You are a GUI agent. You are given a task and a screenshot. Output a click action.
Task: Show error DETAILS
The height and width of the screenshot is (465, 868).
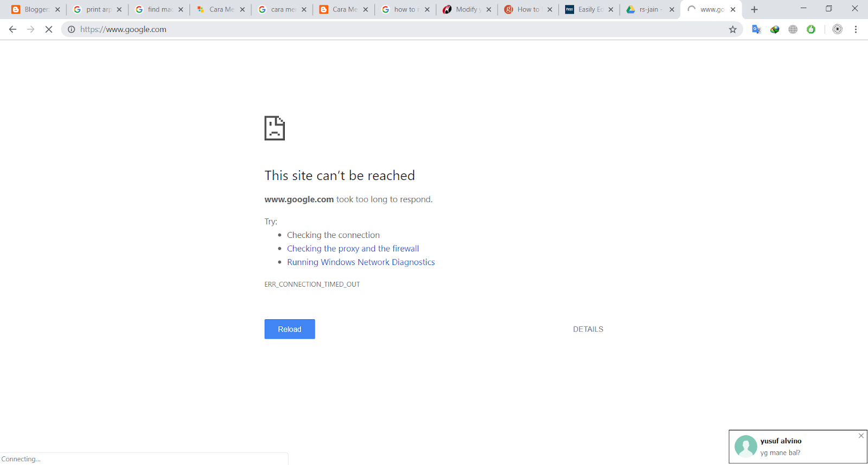tap(588, 329)
